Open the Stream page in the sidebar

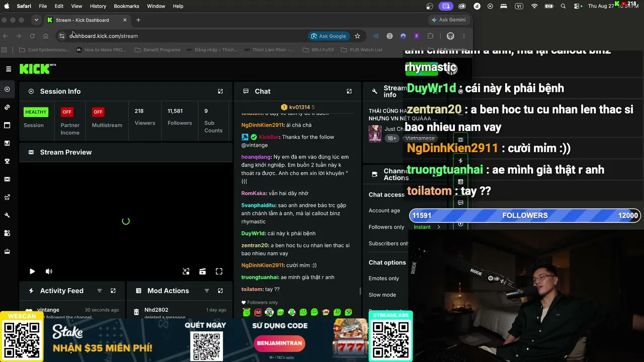(x=7, y=89)
